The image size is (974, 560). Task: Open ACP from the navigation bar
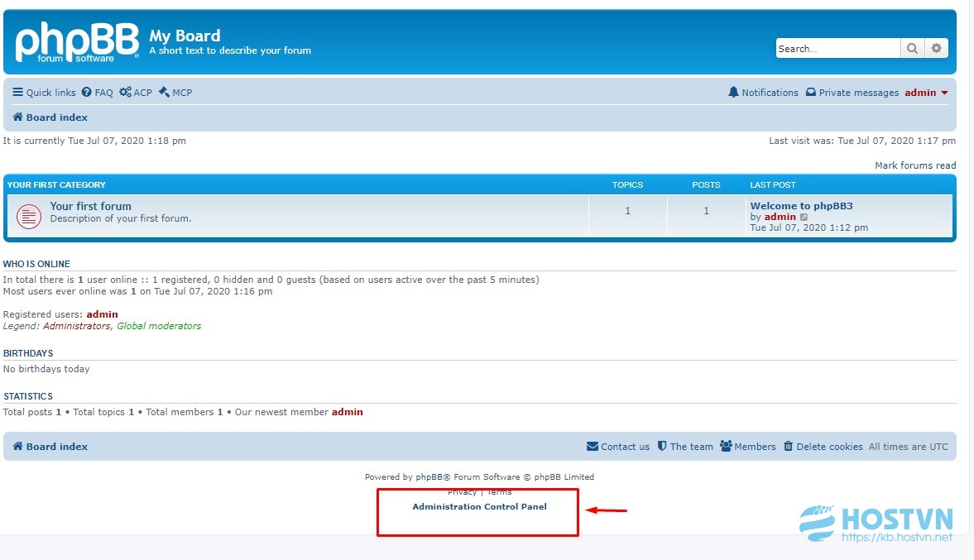[x=136, y=92]
